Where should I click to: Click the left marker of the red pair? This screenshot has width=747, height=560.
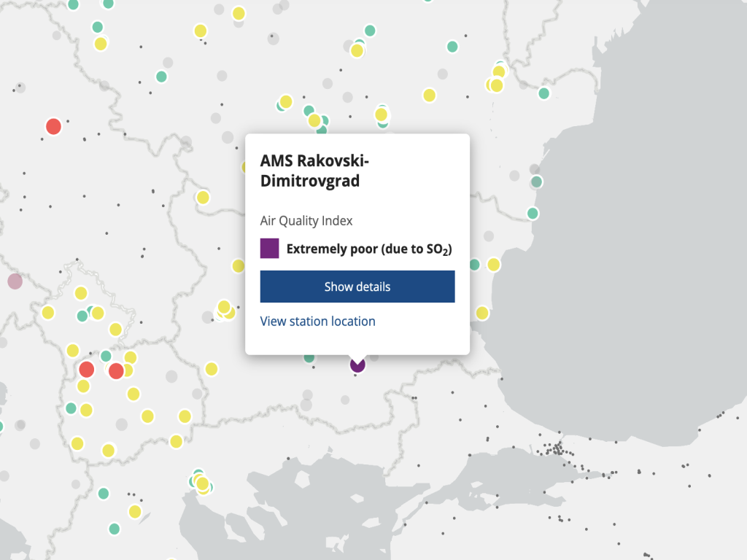tap(87, 369)
